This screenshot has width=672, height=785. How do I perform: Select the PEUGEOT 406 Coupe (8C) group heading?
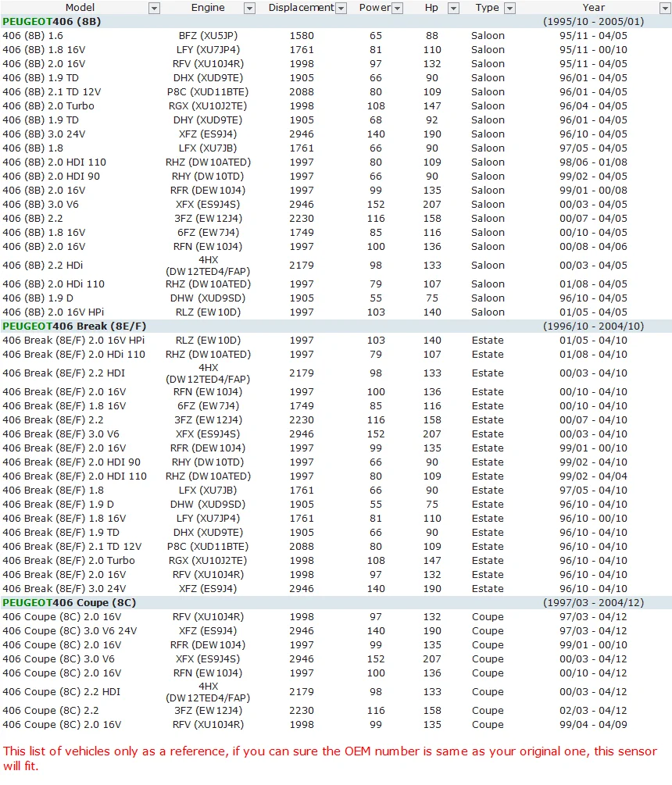pyautogui.click(x=69, y=602)
